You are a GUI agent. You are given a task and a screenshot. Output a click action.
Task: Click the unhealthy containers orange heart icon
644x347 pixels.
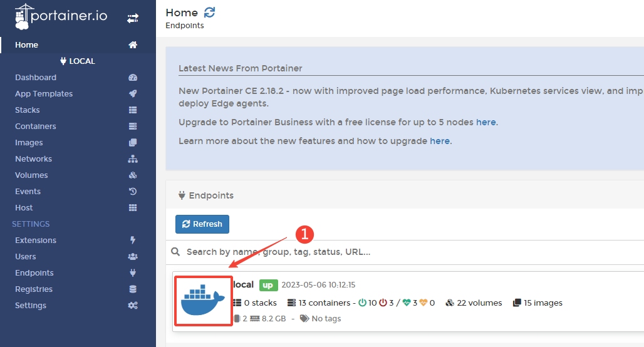tap(423, 303)
